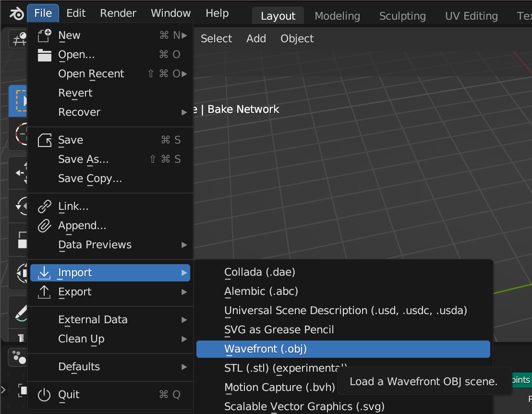The width and height of the screenshot is (532, 414).
Task: Choose Save As... menu entry
Action: tap(110, 159)
